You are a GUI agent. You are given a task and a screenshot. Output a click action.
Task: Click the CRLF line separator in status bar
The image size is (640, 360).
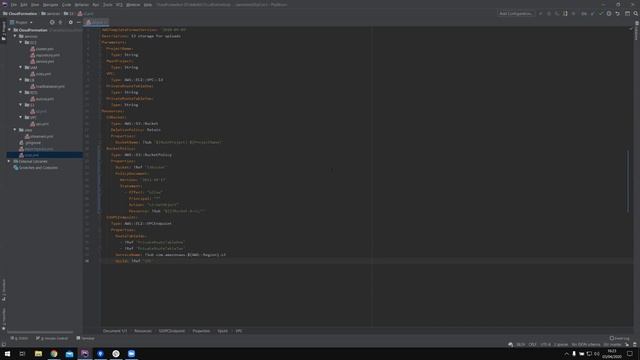click(x=533, y=344)
